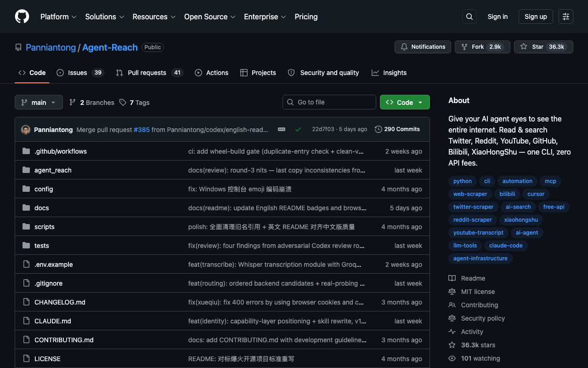Expand the Platform menu
This screenshot has width=588, height=368.
58,17
